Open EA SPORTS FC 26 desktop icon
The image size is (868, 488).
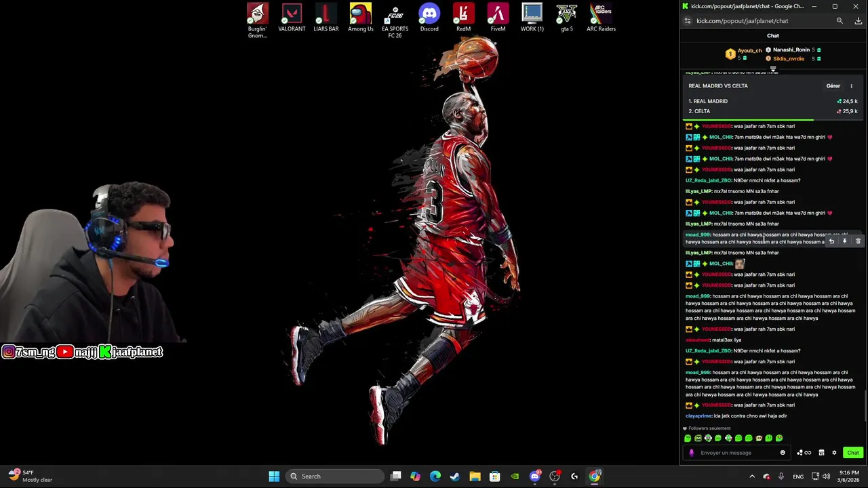395,20
